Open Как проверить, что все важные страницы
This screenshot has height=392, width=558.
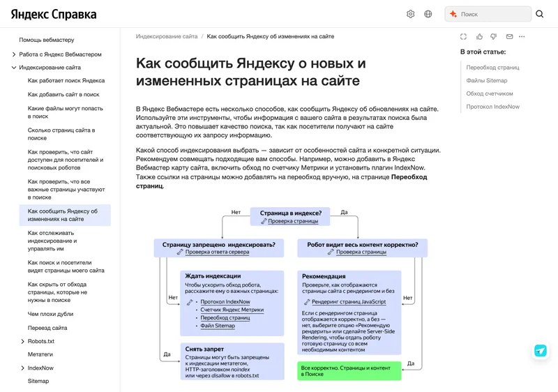pyautogui.click(x=66, y=189)
